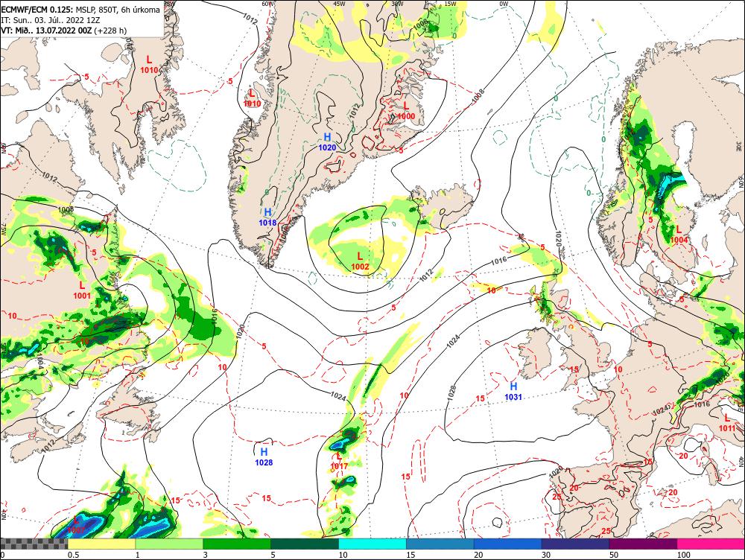Click the header text 'ECMWF/ECM 0.125: MSLP, 850T, 6h úrkoma'
Screen dimensions: 745x560
80,10
